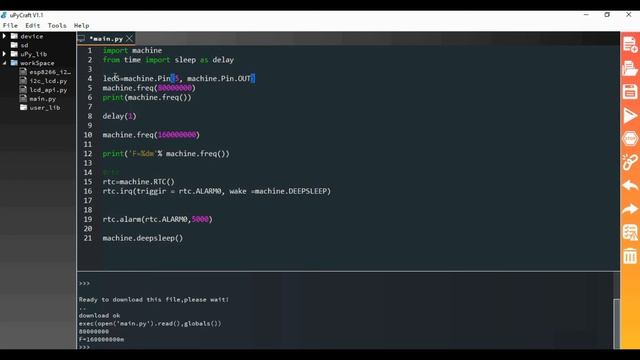Redo edit with toolbar arrow

[x=630, y=209]
